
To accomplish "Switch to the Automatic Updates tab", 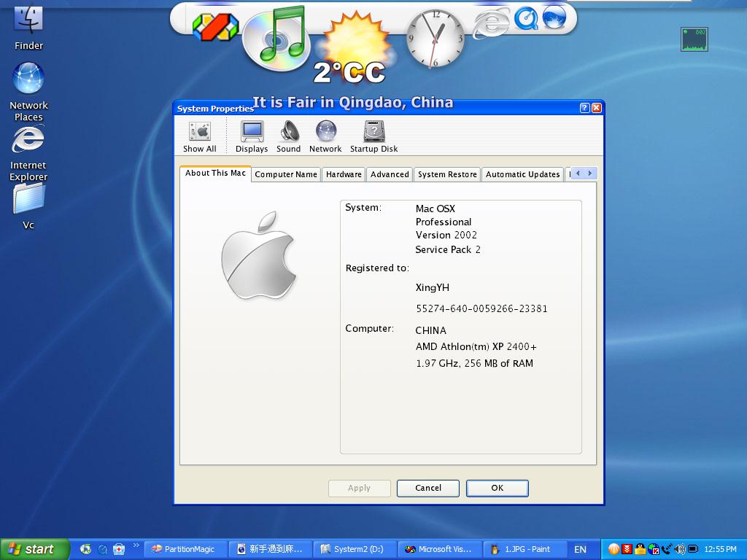I will tap(522, 174).
